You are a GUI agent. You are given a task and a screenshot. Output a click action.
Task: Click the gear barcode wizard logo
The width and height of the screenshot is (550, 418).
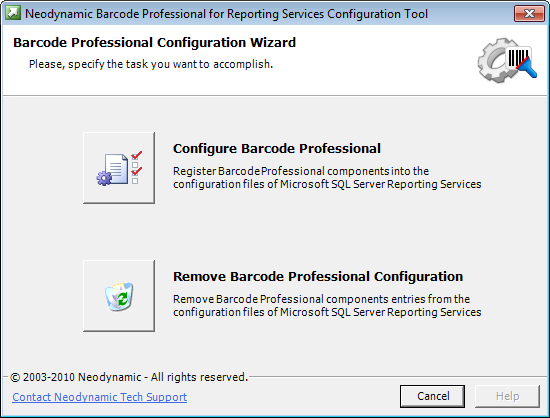507,60
